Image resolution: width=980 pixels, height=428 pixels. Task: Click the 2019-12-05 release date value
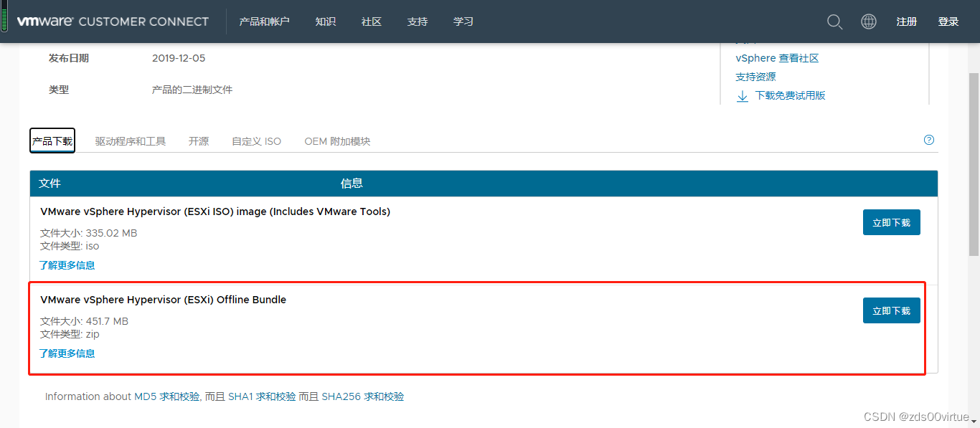(179, 58)
